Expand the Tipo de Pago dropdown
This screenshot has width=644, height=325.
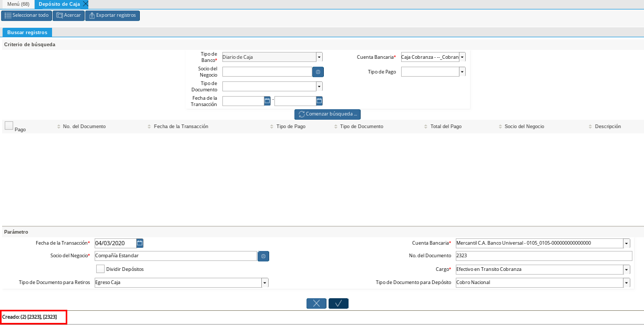[x=462, y=72]
